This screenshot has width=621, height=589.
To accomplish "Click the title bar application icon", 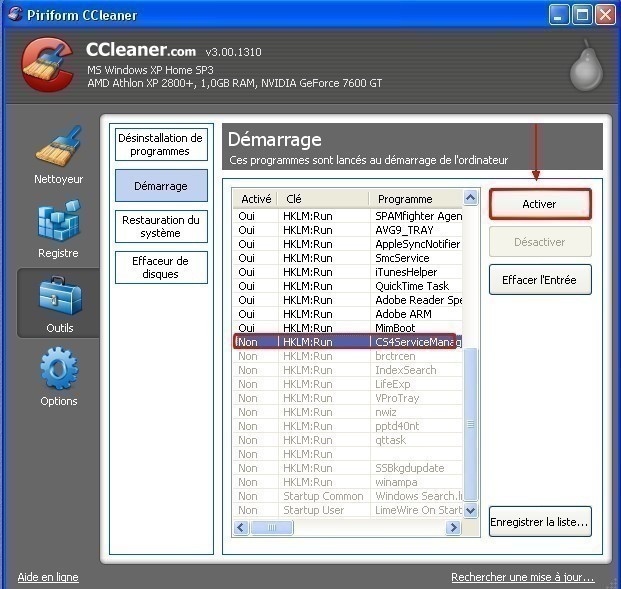I will click(14, 14).
